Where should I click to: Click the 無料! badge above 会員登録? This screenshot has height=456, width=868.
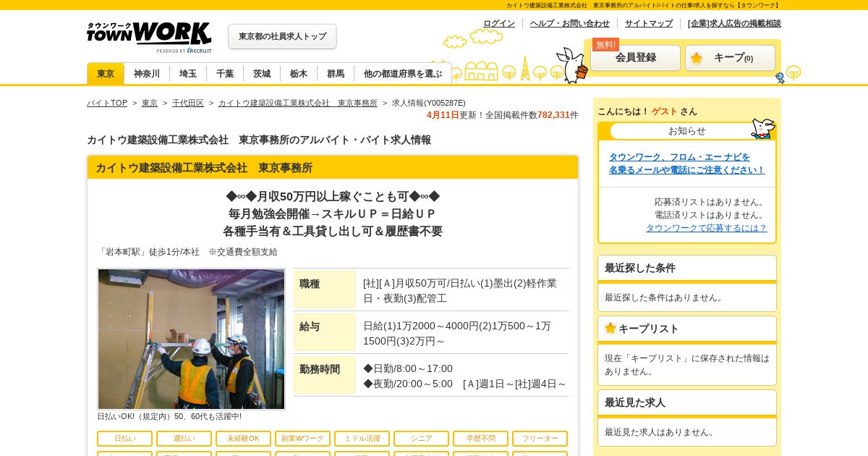(606, 44)
